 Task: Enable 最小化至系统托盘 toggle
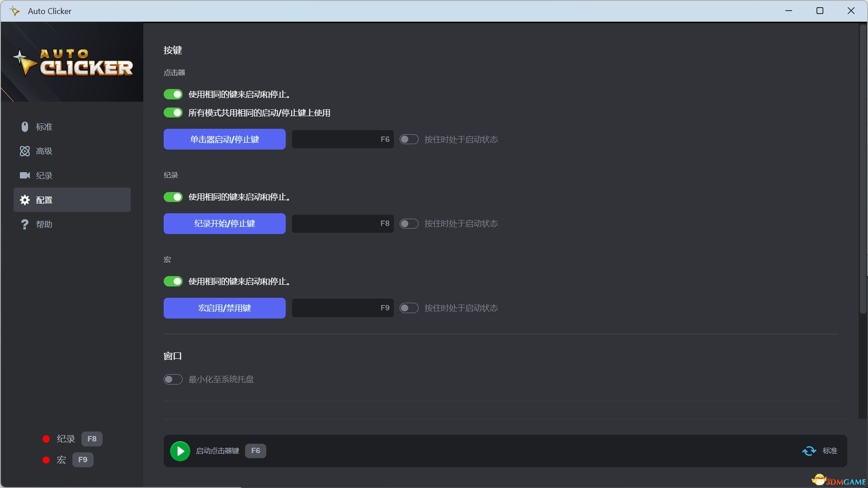tap(173, 379)
